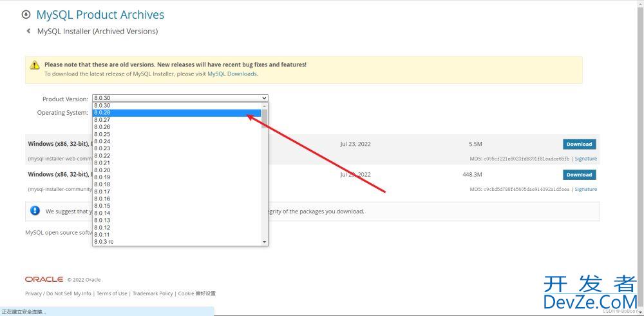Viewport: 644px width, 316px height.
Task: Select the 8.0.12 version entry
Action: [176, 228]
